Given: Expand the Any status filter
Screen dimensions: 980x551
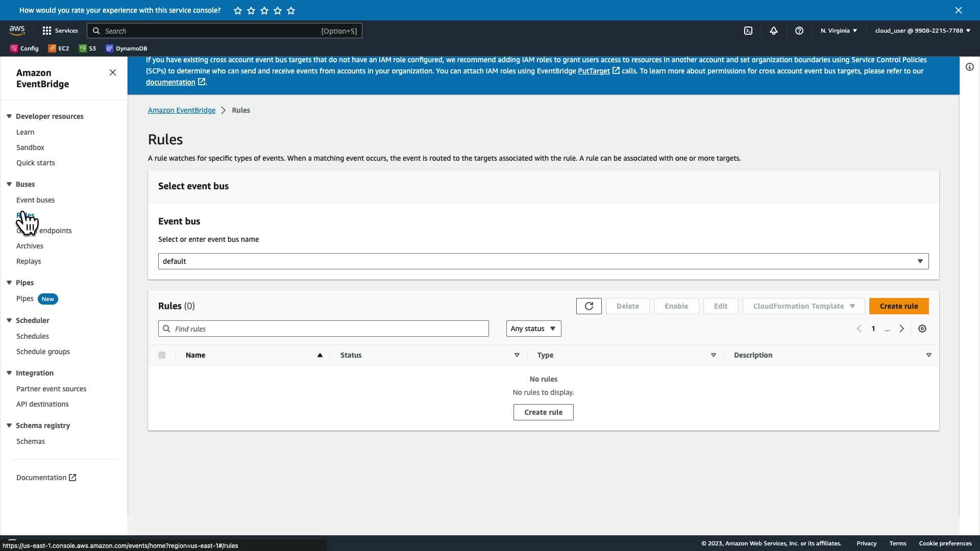Looking at the screenshot, I should click(533, 329).
